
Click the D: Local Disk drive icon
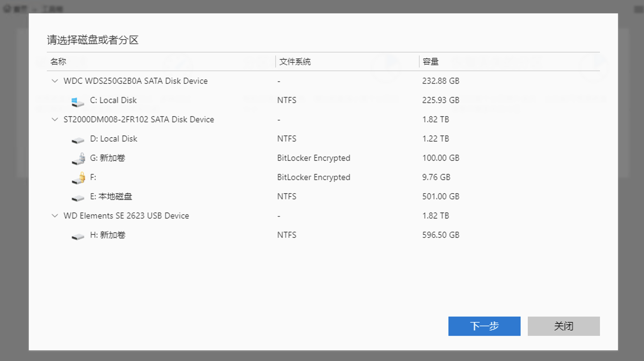click(78, 141)
